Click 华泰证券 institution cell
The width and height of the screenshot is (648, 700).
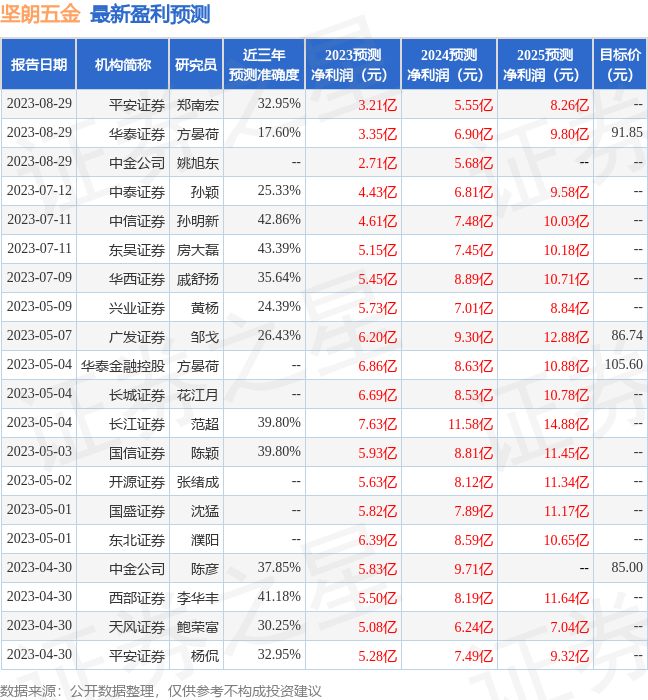(137, 134)
